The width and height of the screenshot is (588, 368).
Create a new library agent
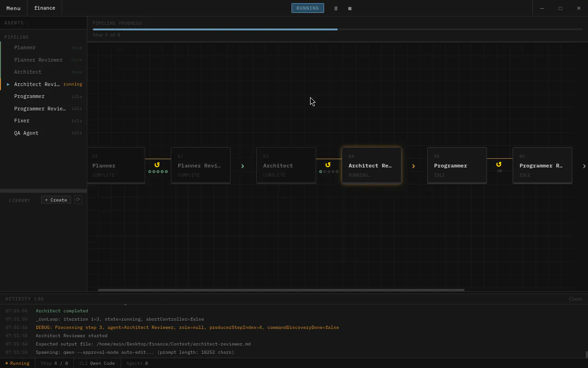pyautogui.click(x=56, y=200)
